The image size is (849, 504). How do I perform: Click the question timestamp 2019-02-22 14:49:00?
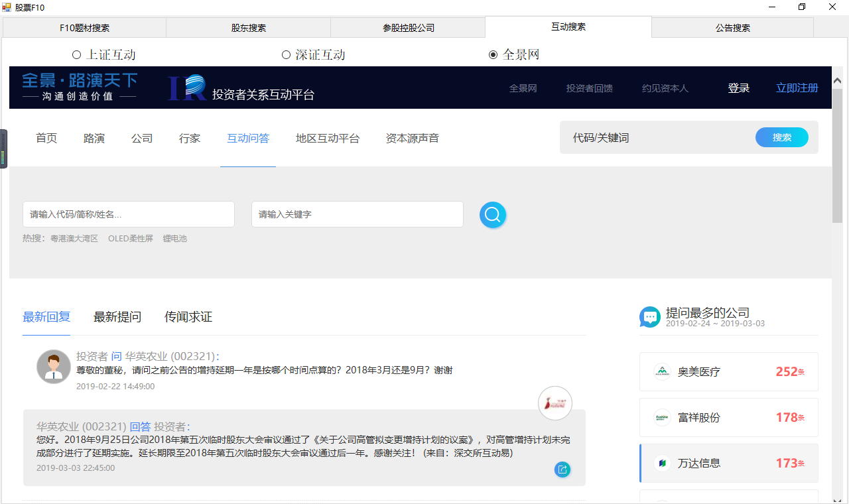[x=115, y=386]
